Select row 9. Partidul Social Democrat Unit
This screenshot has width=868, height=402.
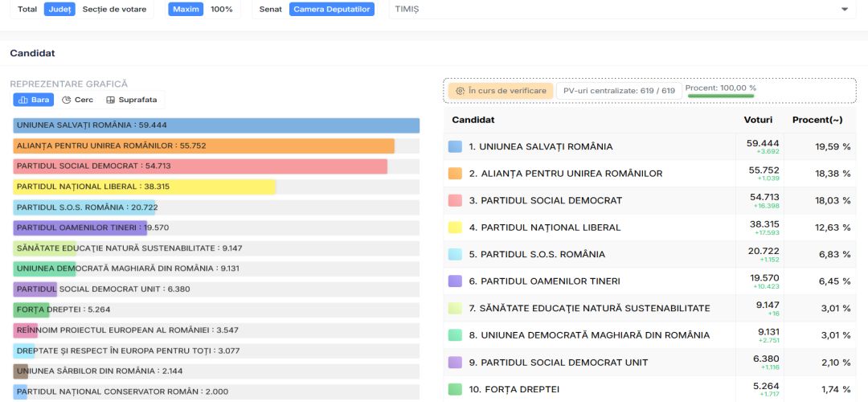point(650,362)
